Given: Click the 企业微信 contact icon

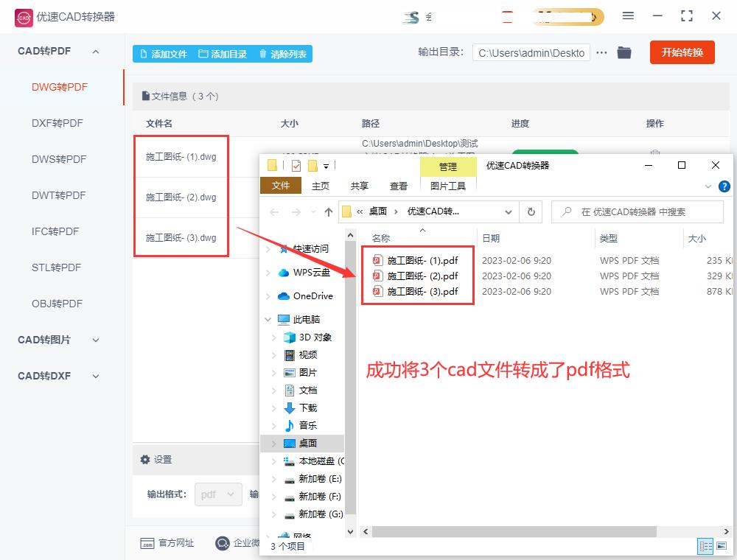Looking at the screenshot, I should pyautogui.click(x=223, y=544).
